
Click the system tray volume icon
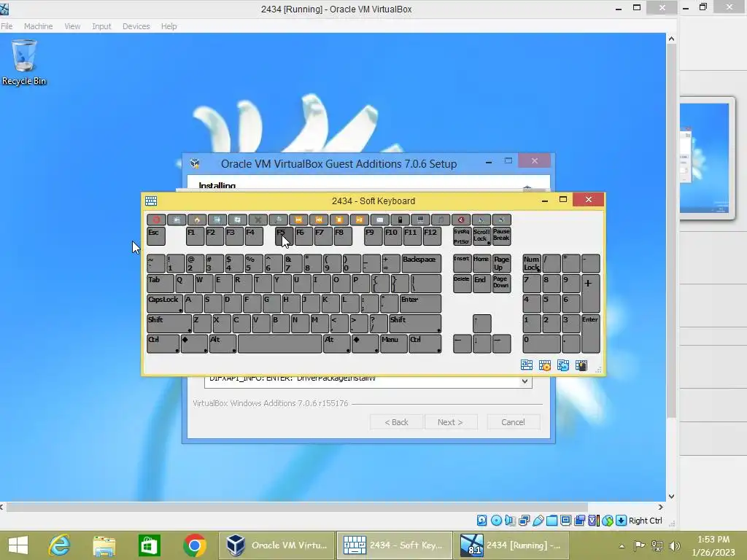[x=675, y=546]
